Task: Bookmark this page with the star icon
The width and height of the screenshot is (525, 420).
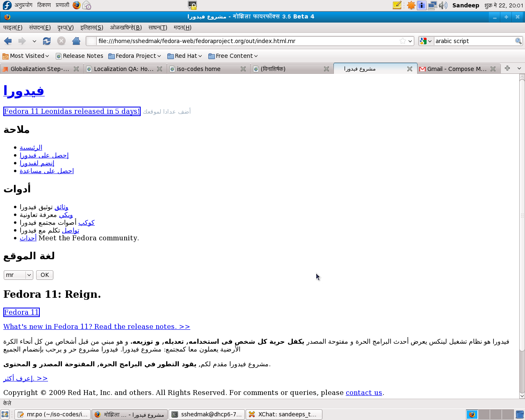Action: [x=403, y=41]
